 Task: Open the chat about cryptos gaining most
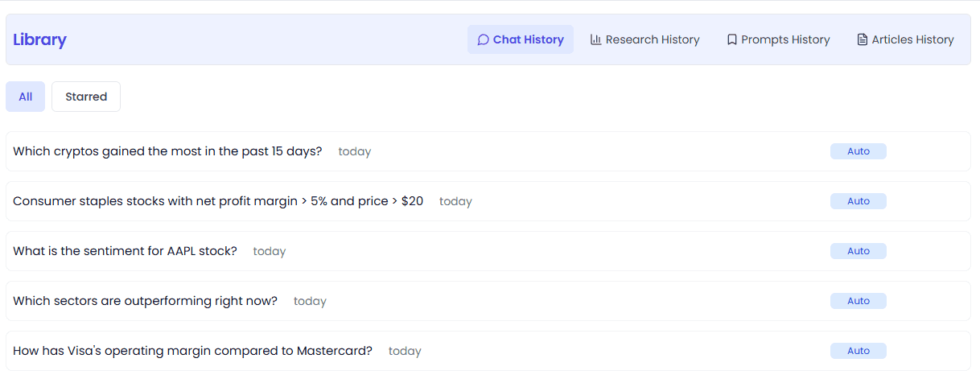pyautogui.click(x=488, y=151)
